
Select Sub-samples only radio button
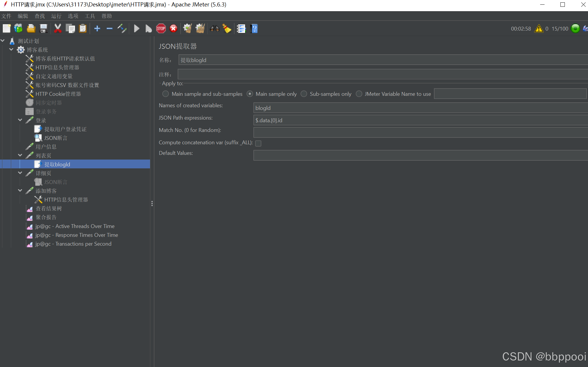coord(304,94)
